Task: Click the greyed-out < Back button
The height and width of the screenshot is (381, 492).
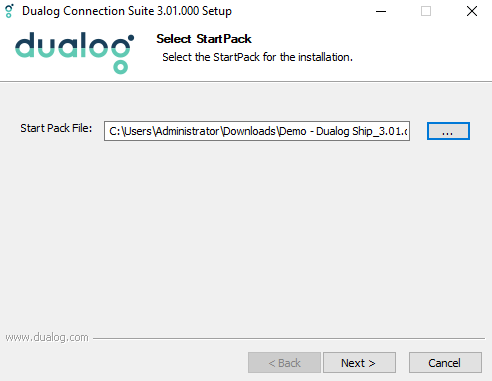Action: (x=284, y=363)
